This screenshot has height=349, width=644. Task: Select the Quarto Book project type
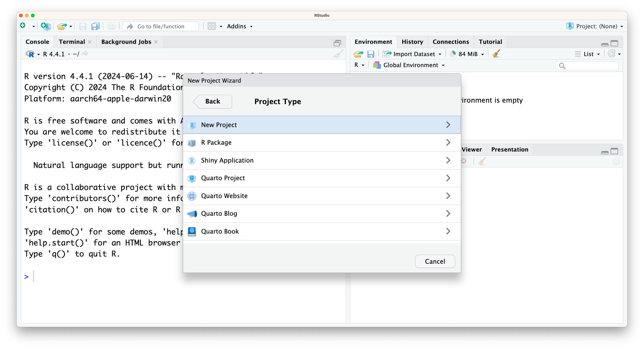[x=322, y=231]
